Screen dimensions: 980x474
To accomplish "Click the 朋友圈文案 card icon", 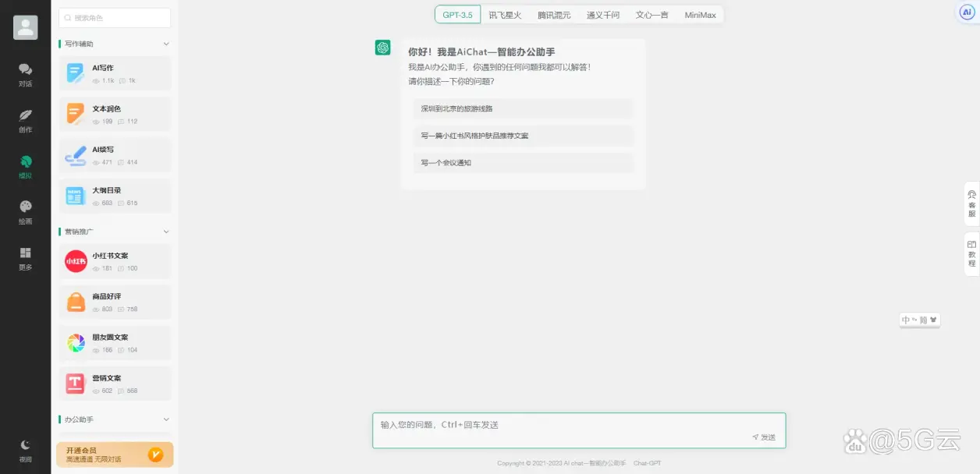I will (x=76, y=343).
